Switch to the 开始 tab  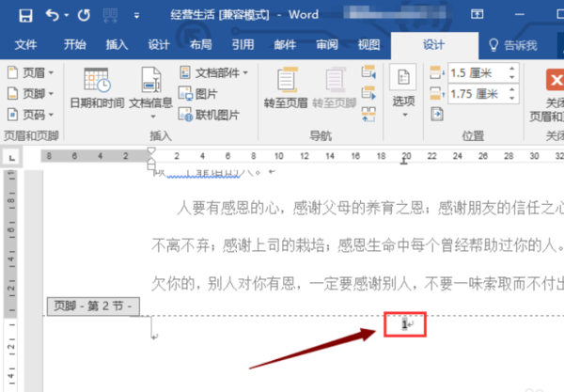pyautogui.click(x=75, y=44)
